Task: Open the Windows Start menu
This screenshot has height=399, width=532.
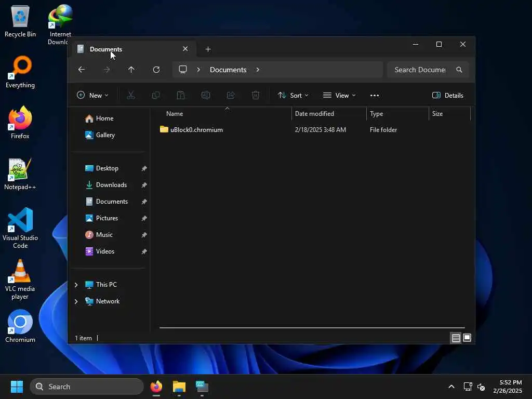Action: (x=17, y=387)
